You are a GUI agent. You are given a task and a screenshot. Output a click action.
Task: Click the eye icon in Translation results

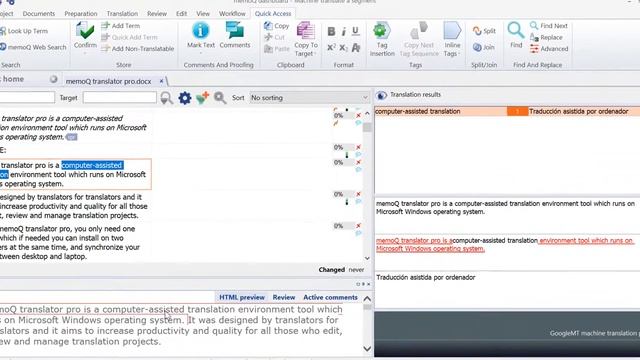[x=382, y=95]
